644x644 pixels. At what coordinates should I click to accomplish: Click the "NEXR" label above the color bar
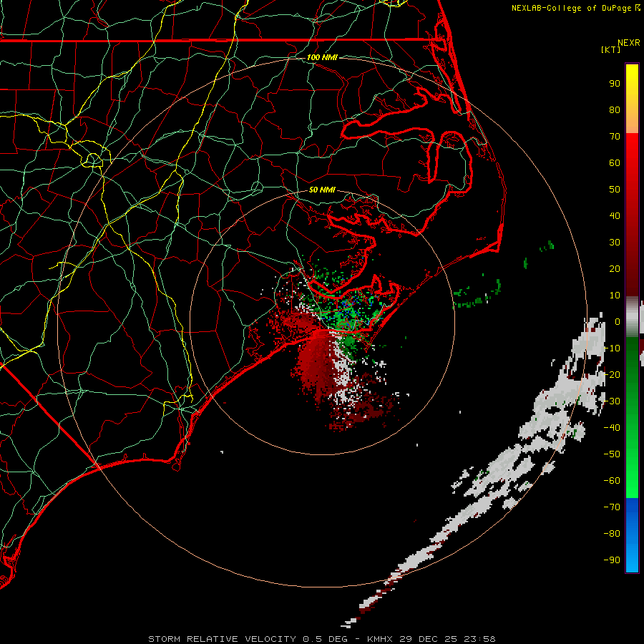click(x=629, y=43)
